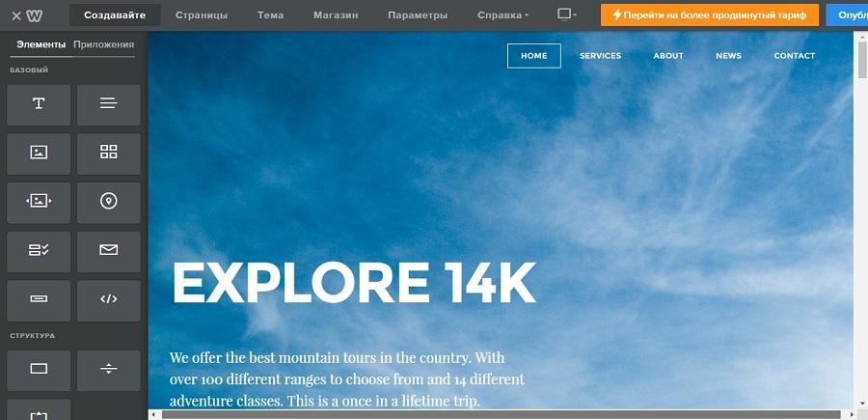Click the horizontal scrollbar left arrow
Screen dimensions: 868x420
click(x=153, y=414)
